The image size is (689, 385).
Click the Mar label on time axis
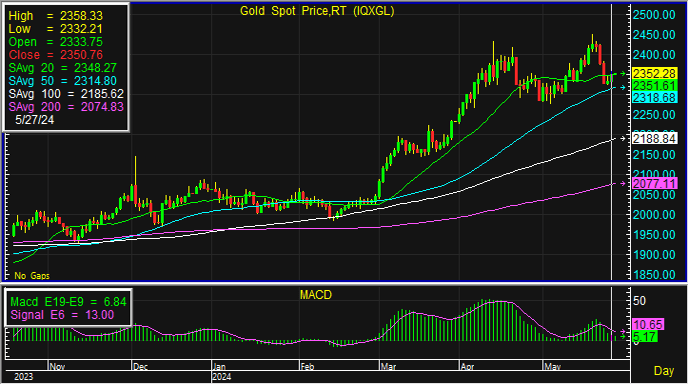(388, 367)
